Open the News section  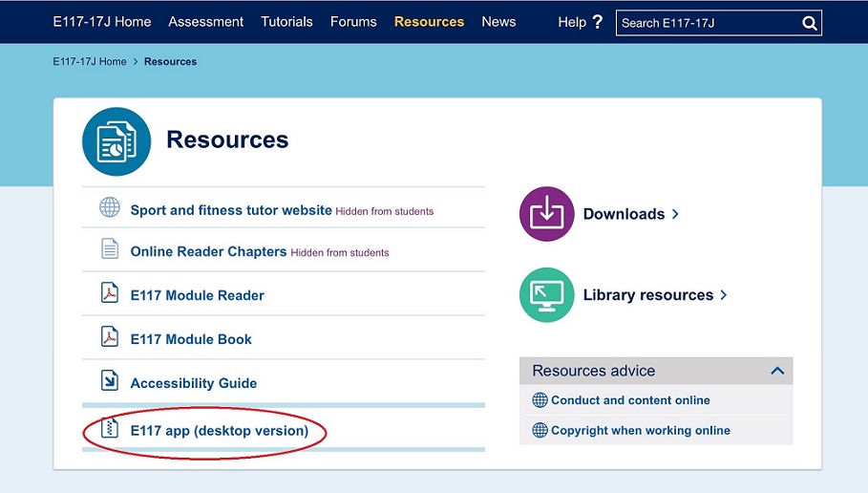coord(498,22)
